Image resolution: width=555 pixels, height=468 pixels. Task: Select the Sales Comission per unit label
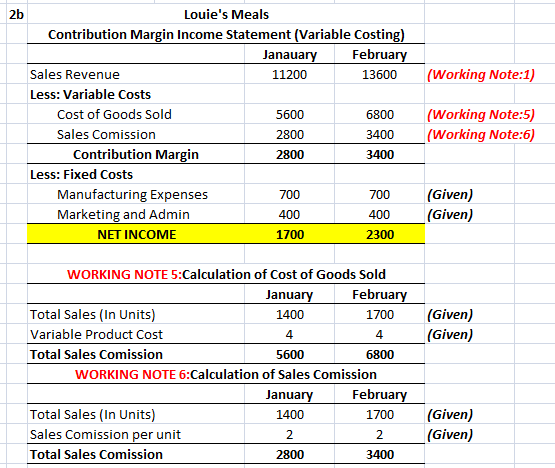(105, 434)
